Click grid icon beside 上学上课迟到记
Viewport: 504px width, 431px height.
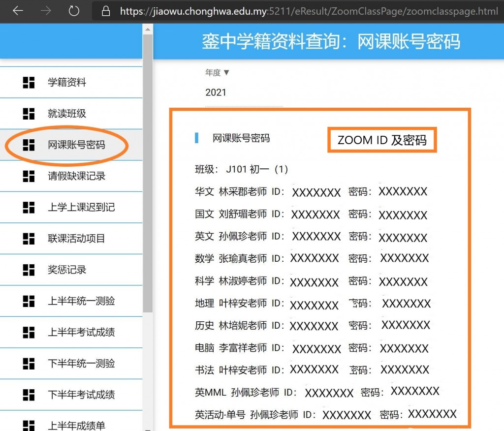[x=29, y=207]
